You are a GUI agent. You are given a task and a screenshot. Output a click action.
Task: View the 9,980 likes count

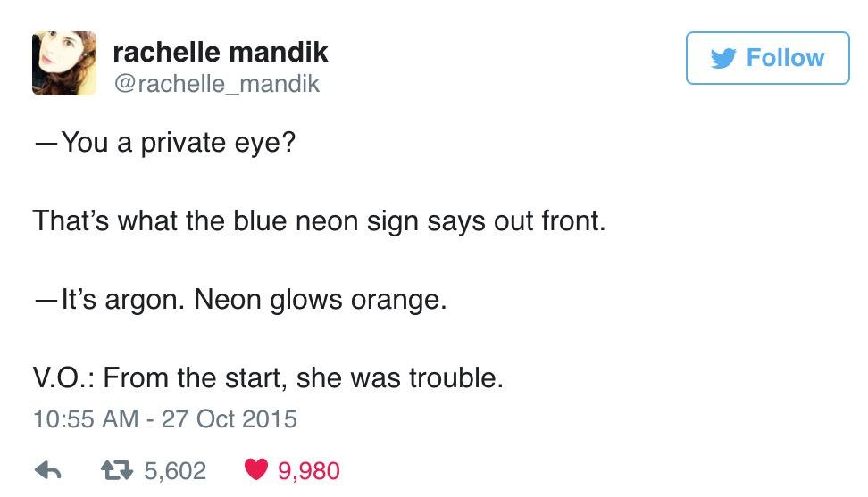(309, 470)
